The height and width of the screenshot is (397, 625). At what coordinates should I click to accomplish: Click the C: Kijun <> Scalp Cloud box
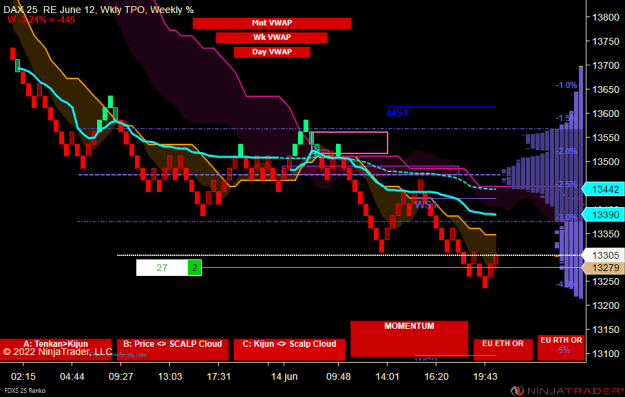[289, 350]
